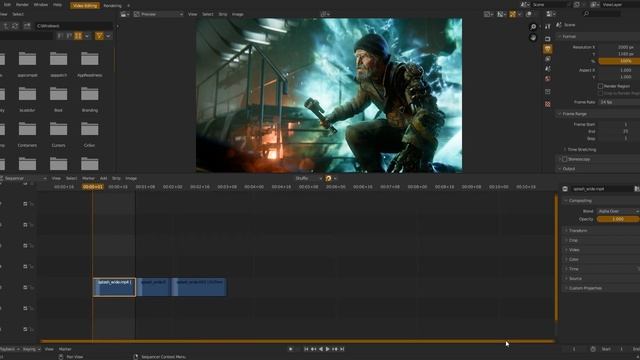This screenshot has width=640, height=360.
Task: Open the Tool properties tab icon
Action: point(548,27)
